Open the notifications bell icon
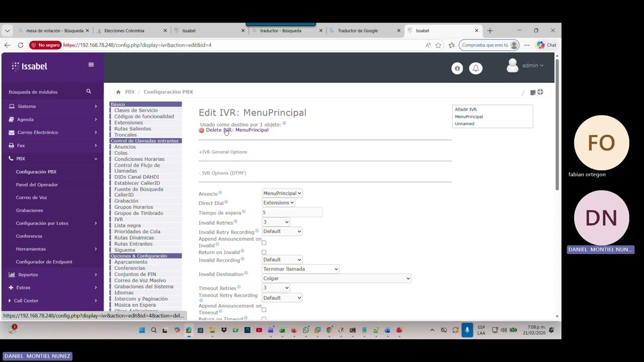This screenshot has height=362, width=644. coord(475,68)
